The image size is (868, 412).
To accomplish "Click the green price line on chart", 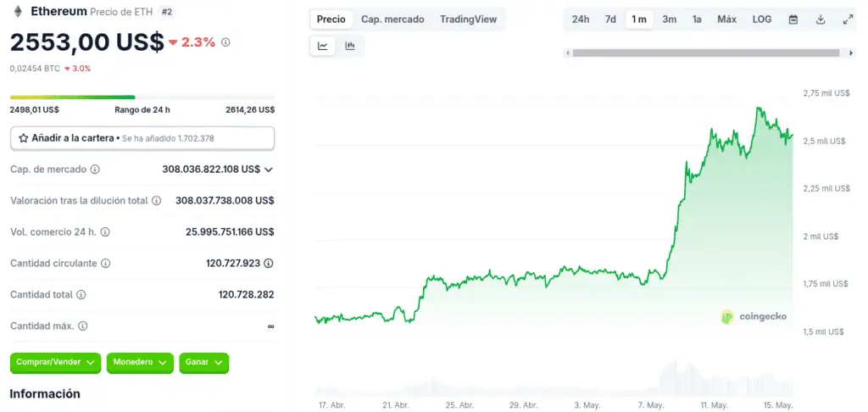I will tap(554, 214).
